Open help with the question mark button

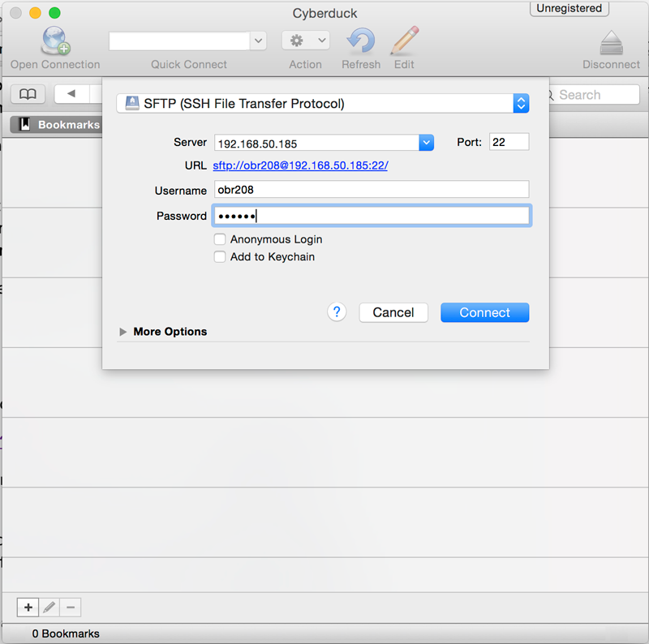pyautogui.click(x=337, y=312)
